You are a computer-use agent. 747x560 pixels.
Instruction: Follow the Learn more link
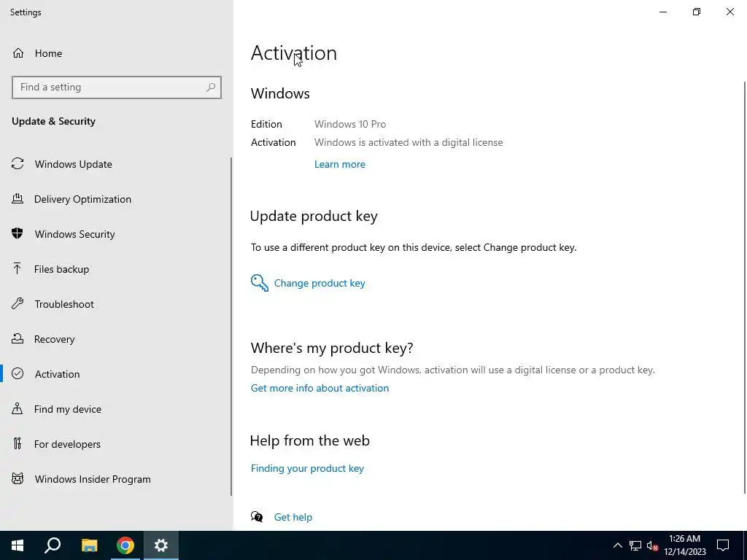[x=340, y=164]
